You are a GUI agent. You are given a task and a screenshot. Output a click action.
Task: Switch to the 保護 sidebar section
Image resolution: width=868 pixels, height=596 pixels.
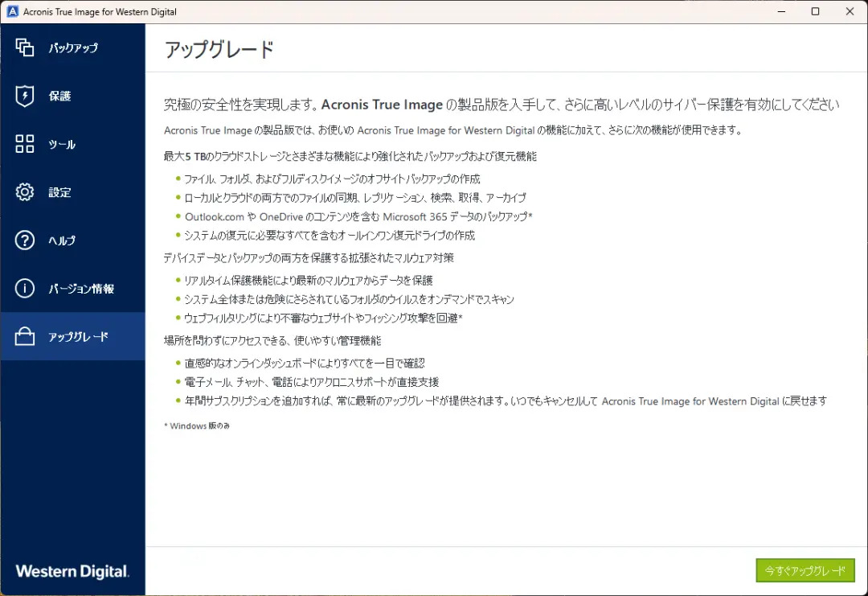tap(72, 96)
